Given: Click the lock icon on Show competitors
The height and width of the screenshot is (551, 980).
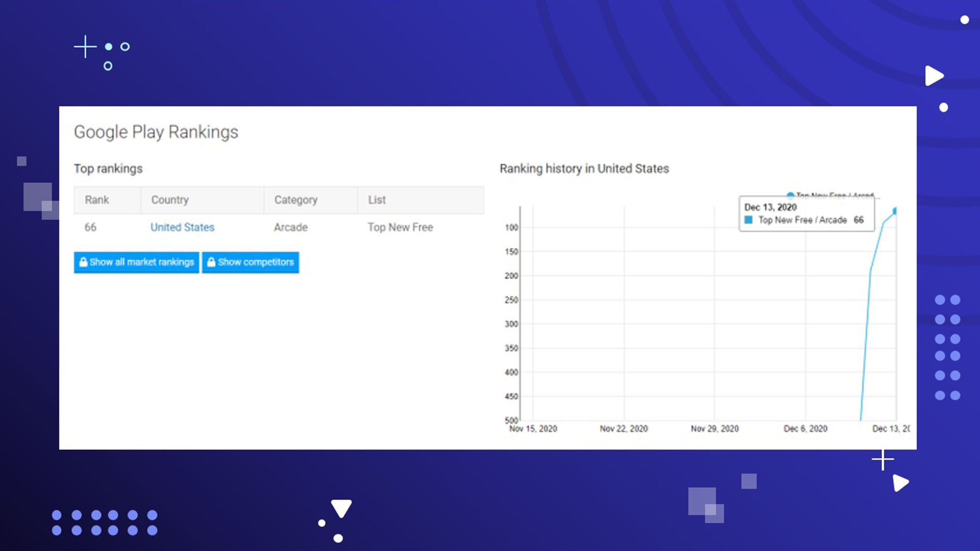Looking at the screenshot, I should (211, 262).
